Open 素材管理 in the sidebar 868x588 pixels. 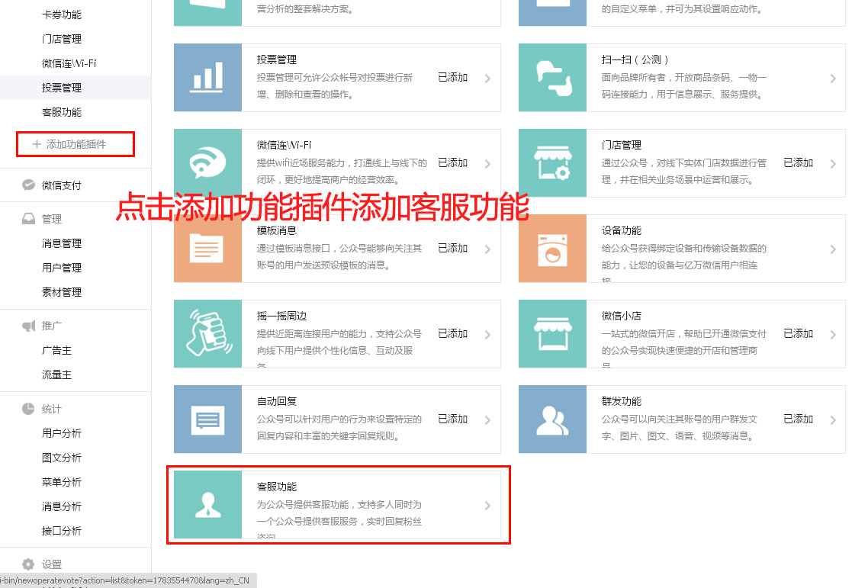[x=62, y=292]
